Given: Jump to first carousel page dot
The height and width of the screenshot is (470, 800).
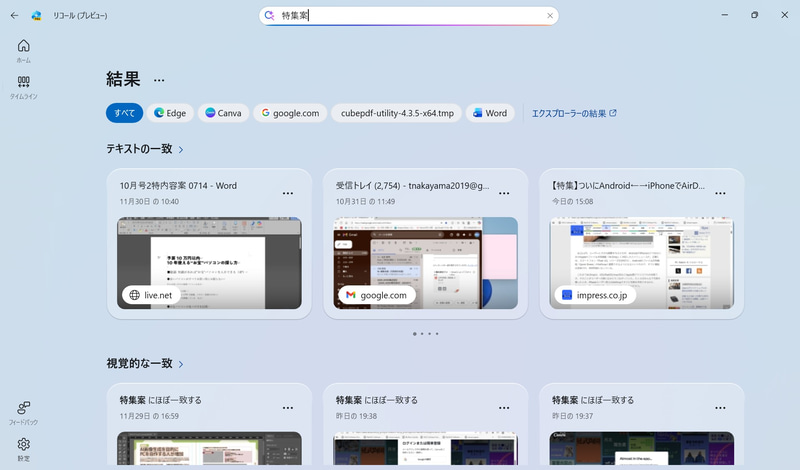Looking at the screenshot, I should (415, 334).
